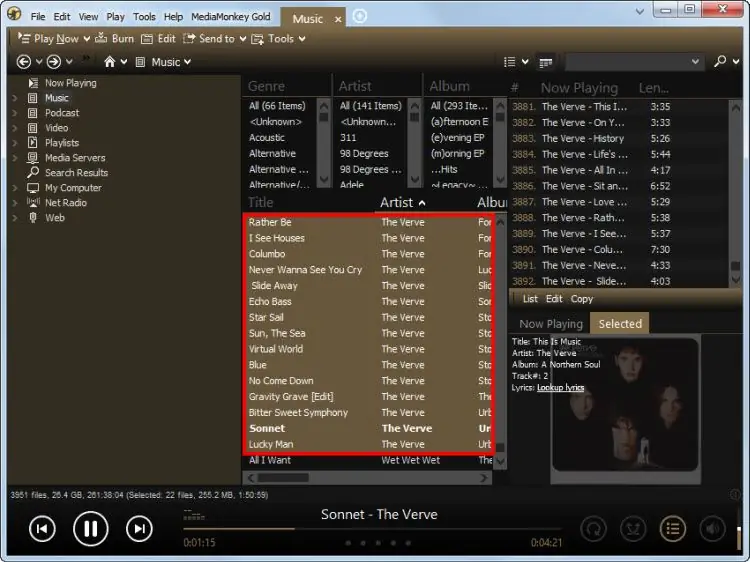Click the Play Now toolbar button
This screenshot has height=562, width=750.
[x=48, y=39]
